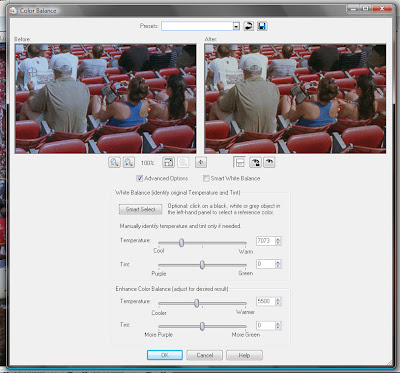Open the Presets dropdown list
Viewport: 400px width, 373px height.
(x=236, y=26)
